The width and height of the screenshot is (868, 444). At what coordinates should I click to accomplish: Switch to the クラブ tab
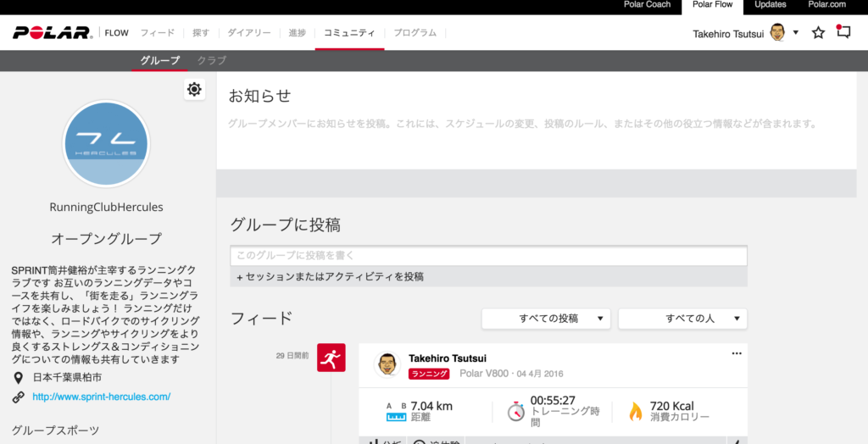point(212,61)
